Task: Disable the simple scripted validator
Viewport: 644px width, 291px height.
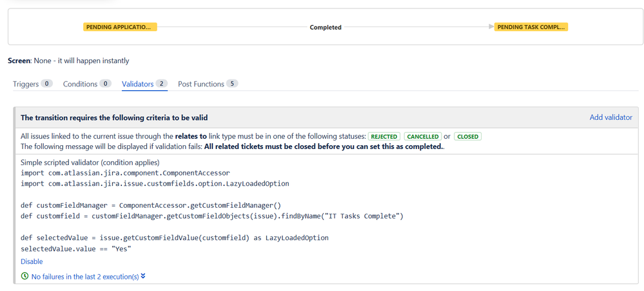Action: (x=32, y=261)
